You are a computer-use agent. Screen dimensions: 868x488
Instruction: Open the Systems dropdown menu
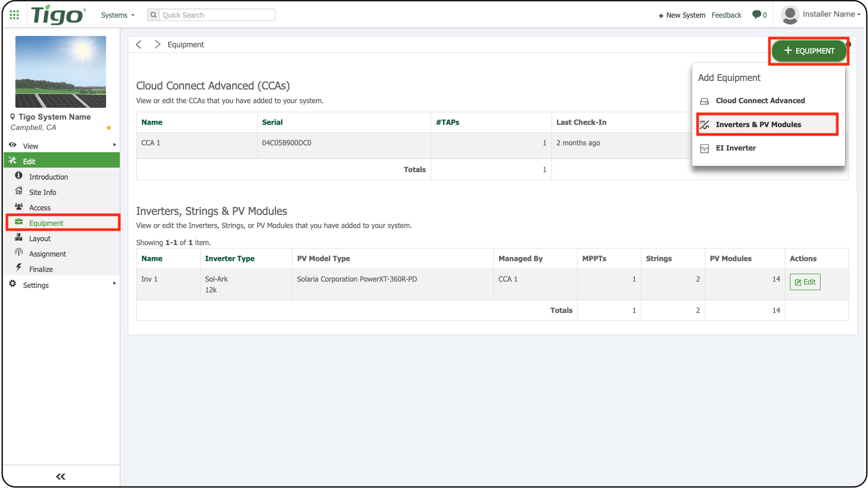[117, 15]
